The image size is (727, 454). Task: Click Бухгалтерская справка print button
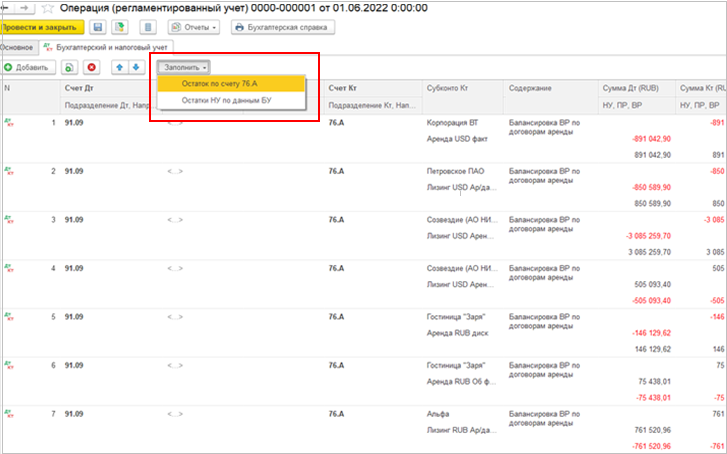tap(283, 27)
